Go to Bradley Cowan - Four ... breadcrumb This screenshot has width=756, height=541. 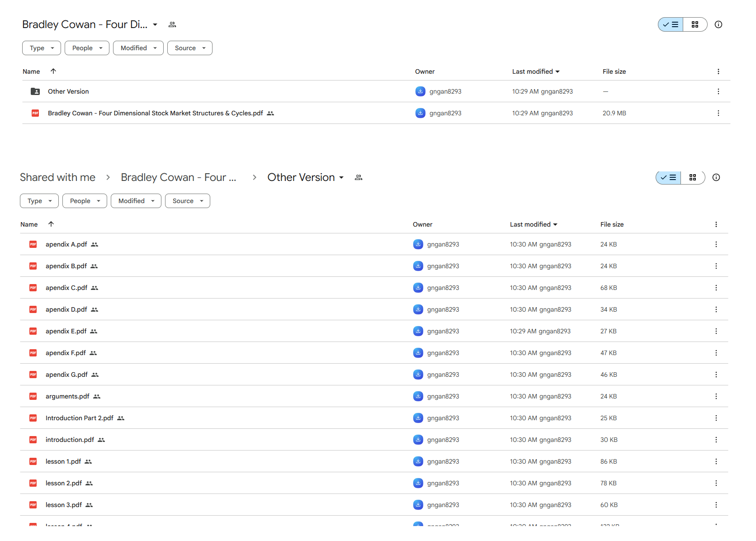pos(179,177)
